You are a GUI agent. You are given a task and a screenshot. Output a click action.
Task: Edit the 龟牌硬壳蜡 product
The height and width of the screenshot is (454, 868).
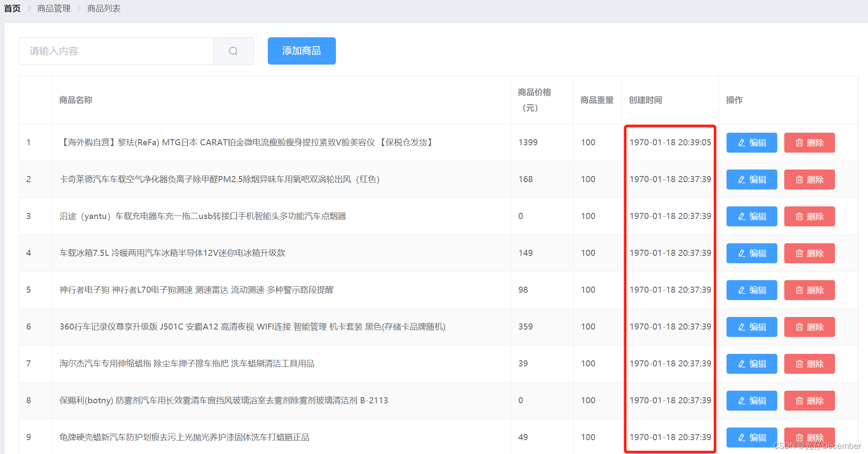[752, 438]
